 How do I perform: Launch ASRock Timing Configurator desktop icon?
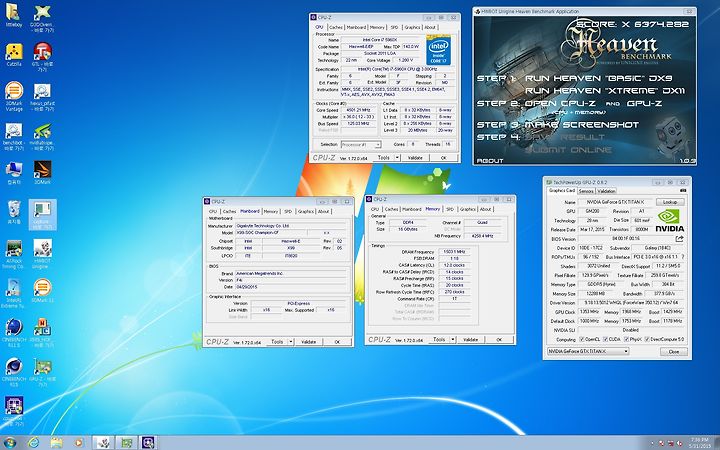click(14, 254)
